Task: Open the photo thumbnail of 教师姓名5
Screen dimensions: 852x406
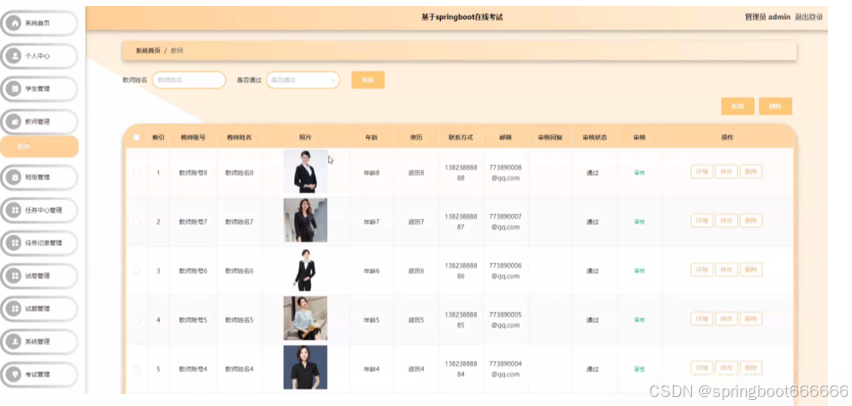Action: click(x=305, y=318)
